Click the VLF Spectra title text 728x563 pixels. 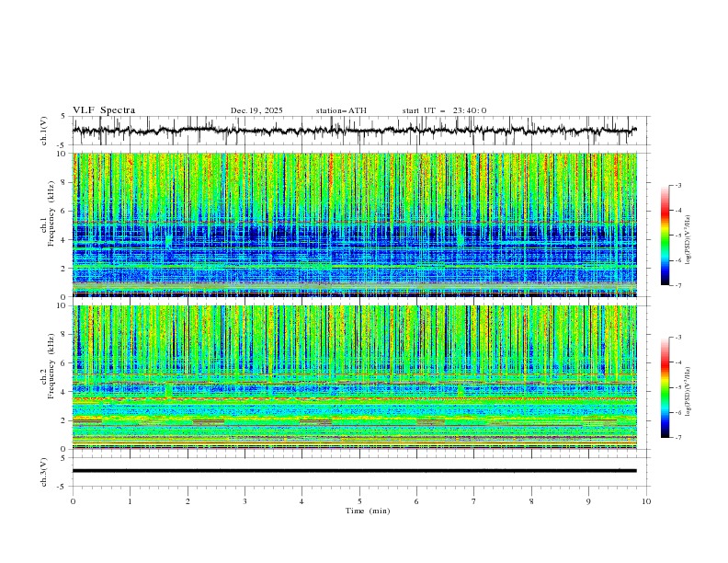coord(104,110)
